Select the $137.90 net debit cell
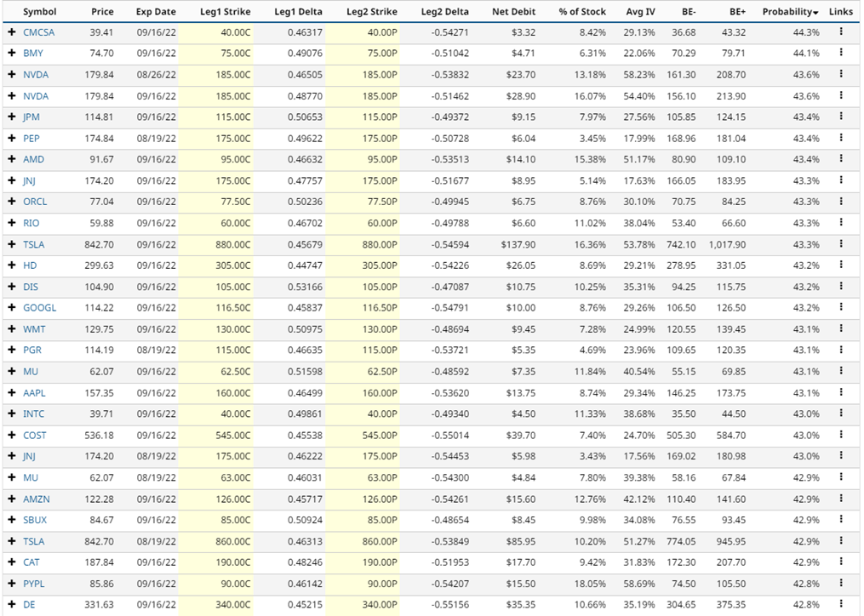This screenshot has height=616, width=864. tap(518, 244)
